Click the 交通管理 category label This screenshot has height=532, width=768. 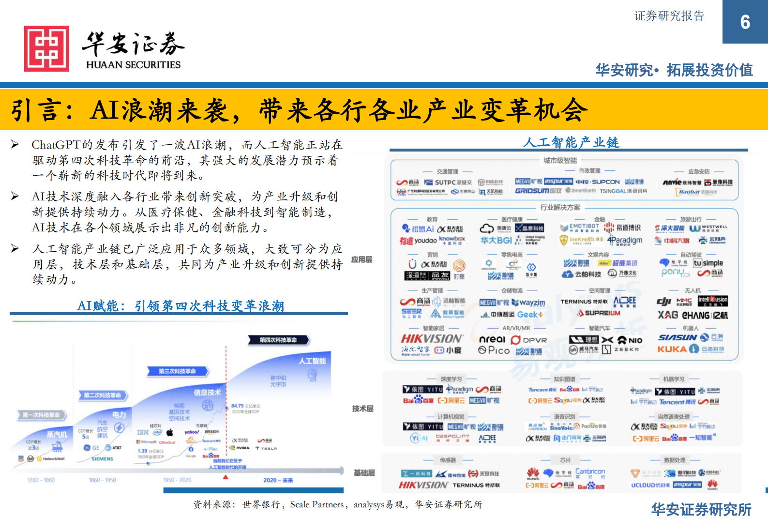(x=447, y=171)
